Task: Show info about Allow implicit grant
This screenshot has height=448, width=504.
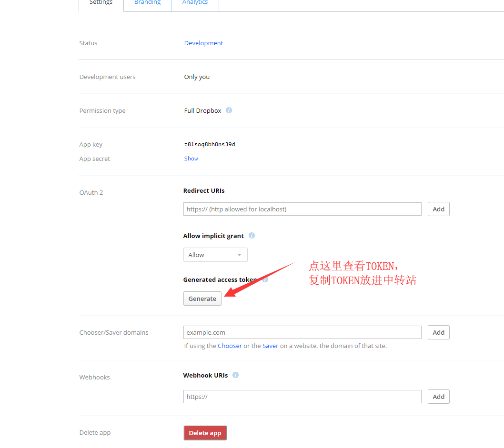Action: tap(252, 235)
